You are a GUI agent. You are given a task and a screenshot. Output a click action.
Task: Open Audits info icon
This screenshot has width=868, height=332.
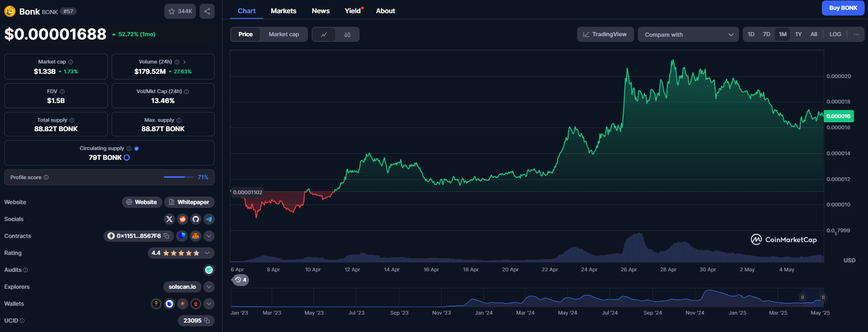point(25,270)
